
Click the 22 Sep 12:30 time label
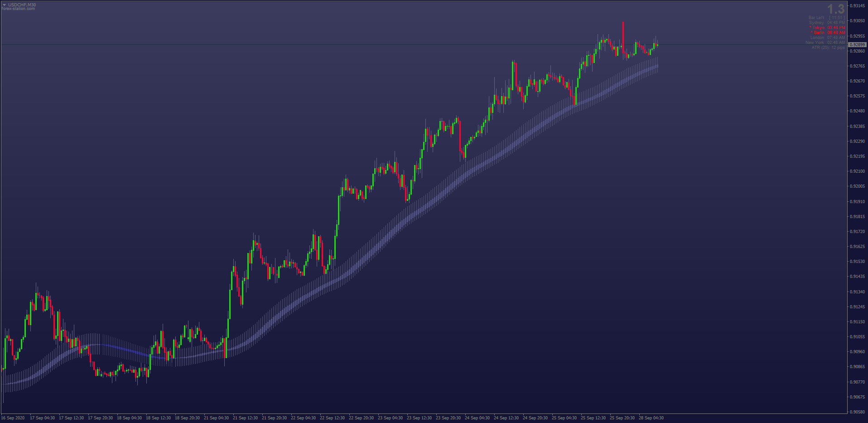click(x=333, y=418)
